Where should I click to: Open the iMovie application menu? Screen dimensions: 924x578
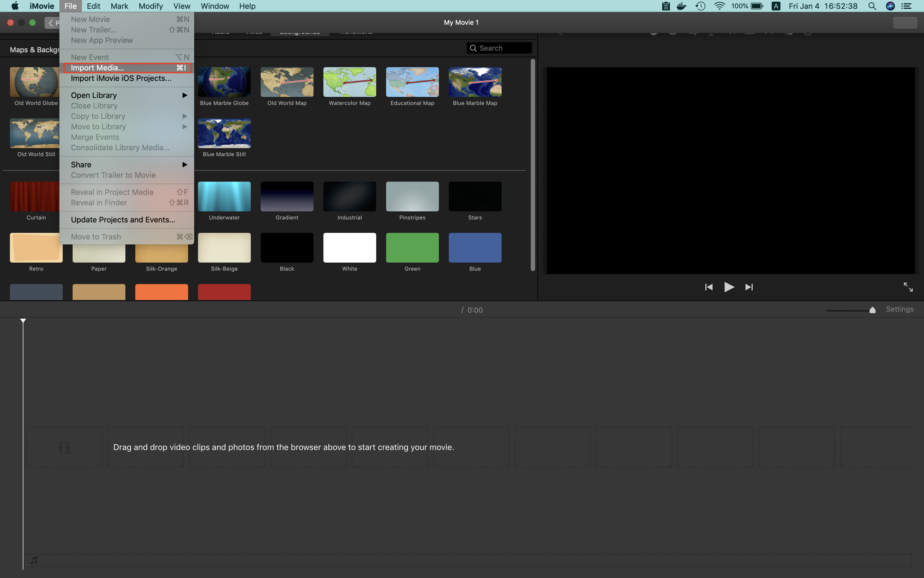(42, 6)
